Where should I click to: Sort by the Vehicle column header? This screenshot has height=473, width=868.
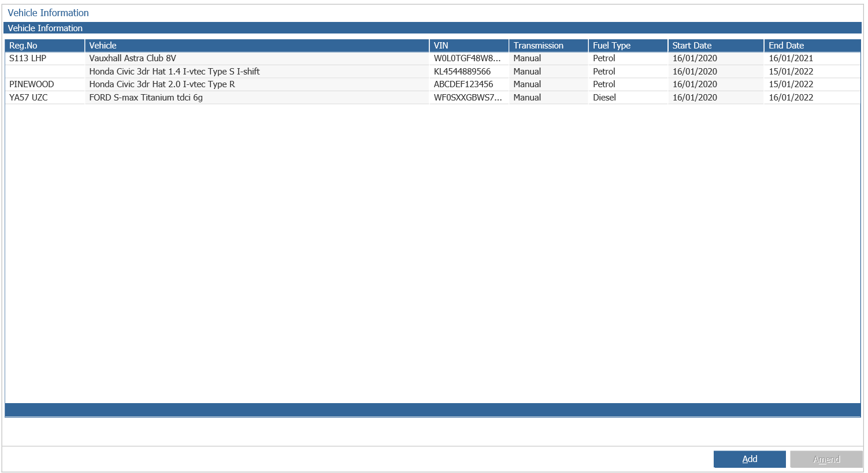(x=257, y=46)
